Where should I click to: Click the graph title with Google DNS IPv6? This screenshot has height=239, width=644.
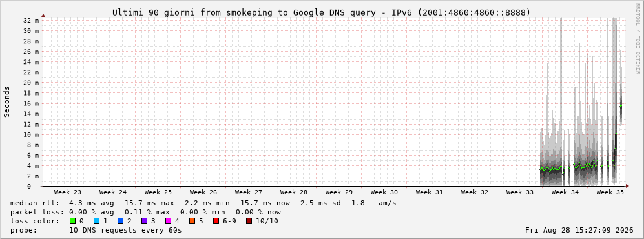point(322,13)
